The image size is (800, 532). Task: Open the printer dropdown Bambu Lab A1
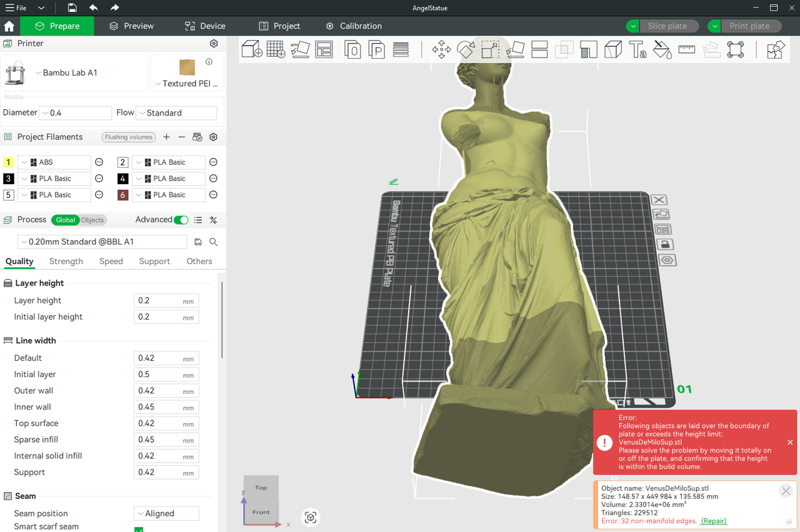pyautogui.click(x=75, y=73)
